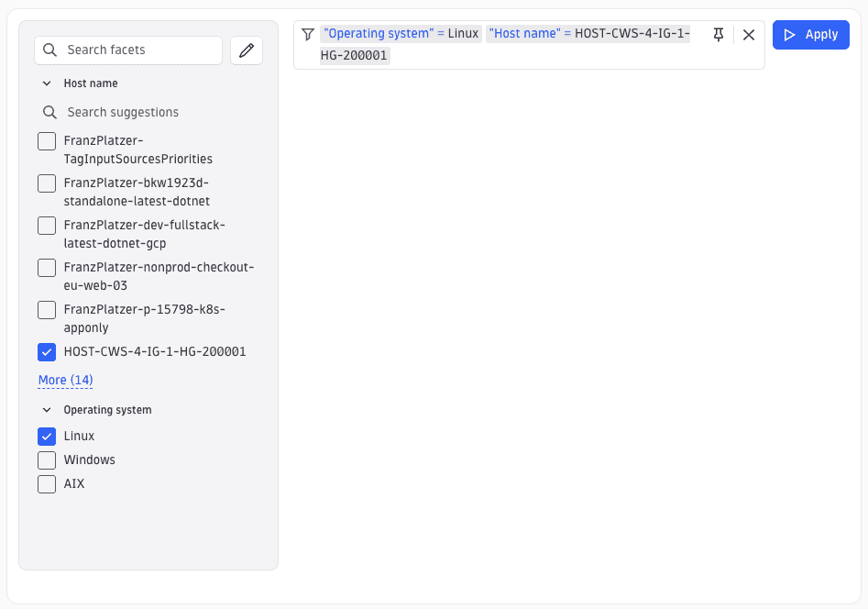Screen dimensions: 868x609
Task: Check FranzPlatzer-bkw1923d-standalone-latest-dotnet host
Action: click(x=47, y=183)
